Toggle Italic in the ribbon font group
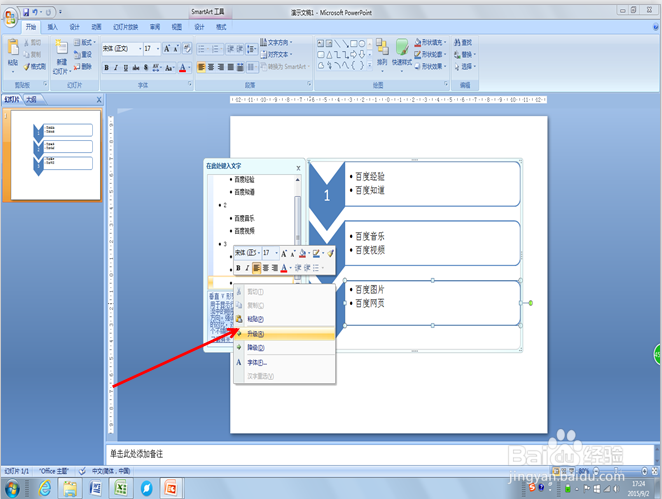This screenshot has height=499, width=662. [x=116, y=68]
